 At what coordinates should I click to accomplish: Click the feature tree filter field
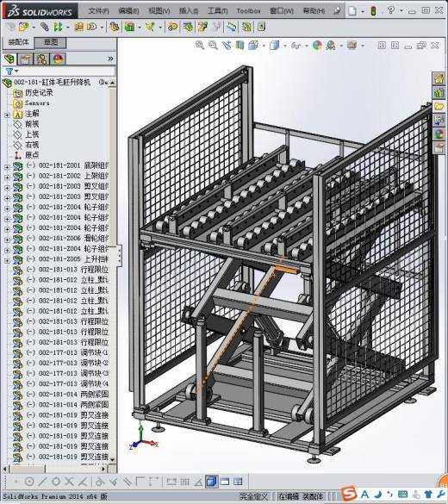click(x=59, y=71)
